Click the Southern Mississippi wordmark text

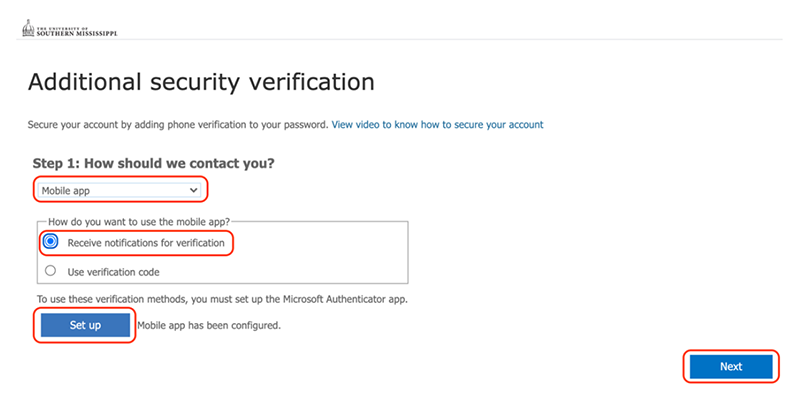pos(77,32)
